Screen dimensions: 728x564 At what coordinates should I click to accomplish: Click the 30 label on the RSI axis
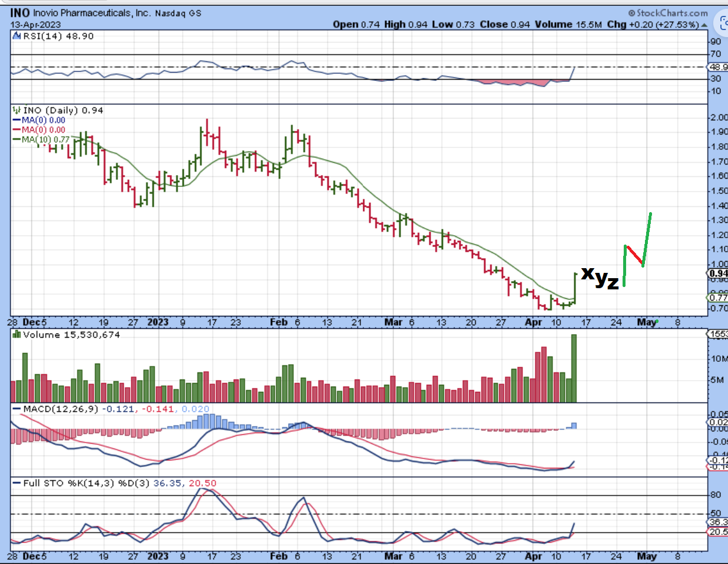coord(716,79)
